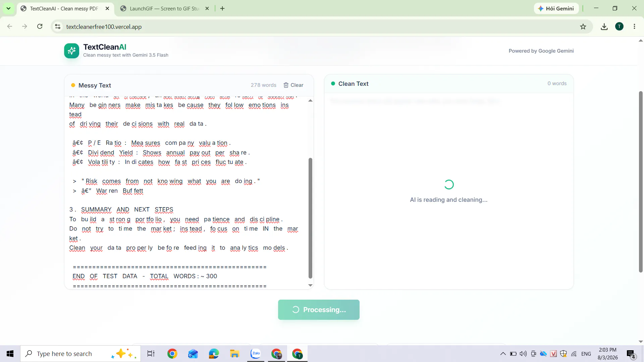Click the address bar URL textcleanerfree100.vercel.app

click(x=104, y=26)
